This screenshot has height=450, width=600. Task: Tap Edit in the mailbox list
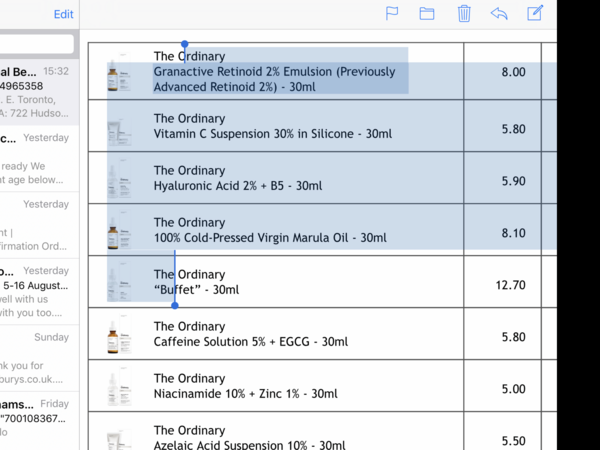(x=63, y=14)
